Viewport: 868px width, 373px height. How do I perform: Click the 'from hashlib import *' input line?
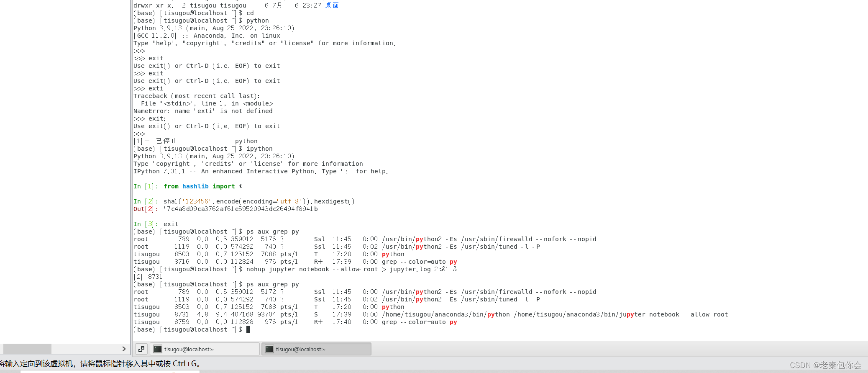(x=188, y=186)
